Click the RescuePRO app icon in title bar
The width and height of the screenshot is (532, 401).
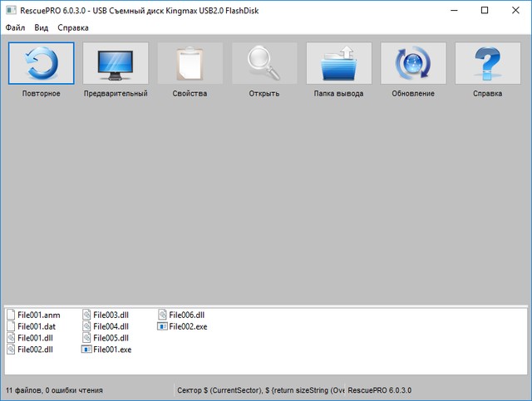[11, 10]
